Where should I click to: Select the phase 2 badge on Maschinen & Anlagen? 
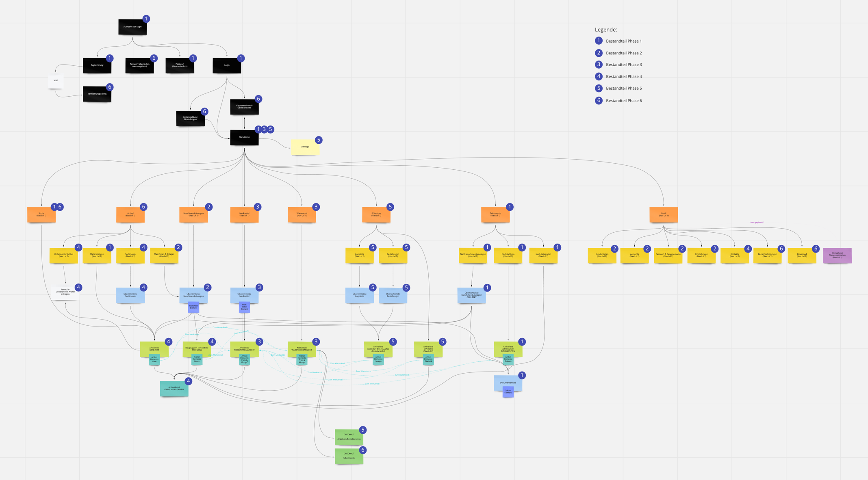[x=208, y=207]
